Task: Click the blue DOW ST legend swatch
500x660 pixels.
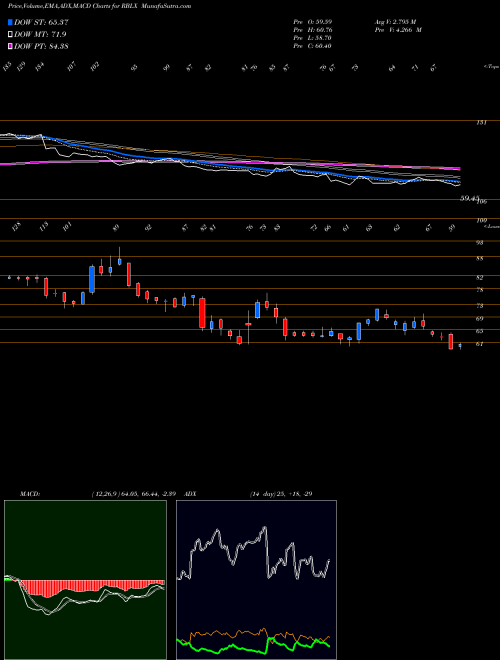Action: pos(10,22)
